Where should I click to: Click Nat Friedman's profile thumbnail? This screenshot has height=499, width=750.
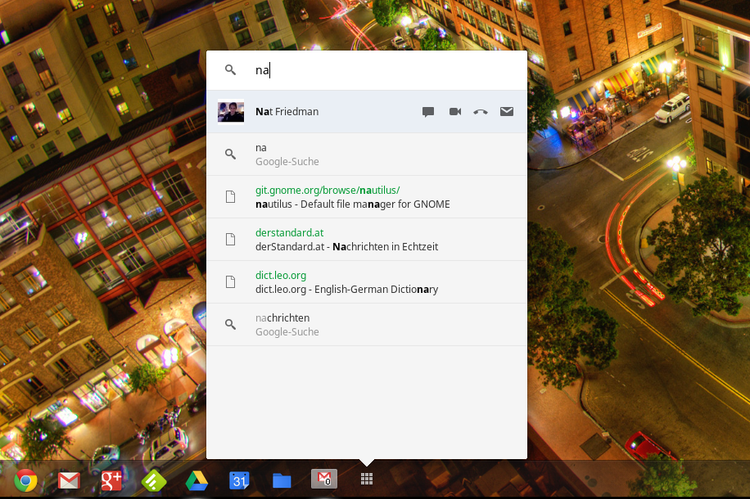click(231, 112)
